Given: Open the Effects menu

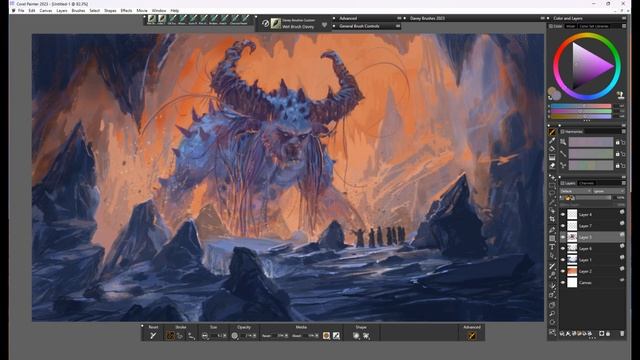Looking at the screenshot, I should coord(126,11).
